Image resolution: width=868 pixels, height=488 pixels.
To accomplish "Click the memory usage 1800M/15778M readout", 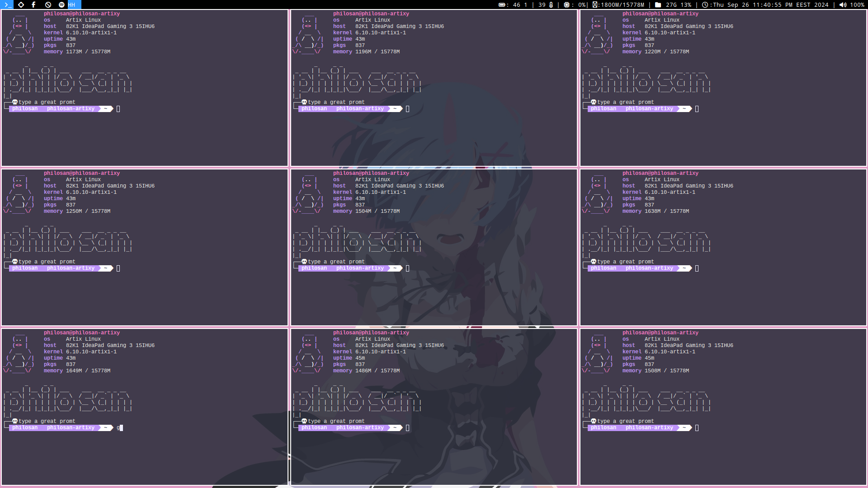I will pos(622,5).
